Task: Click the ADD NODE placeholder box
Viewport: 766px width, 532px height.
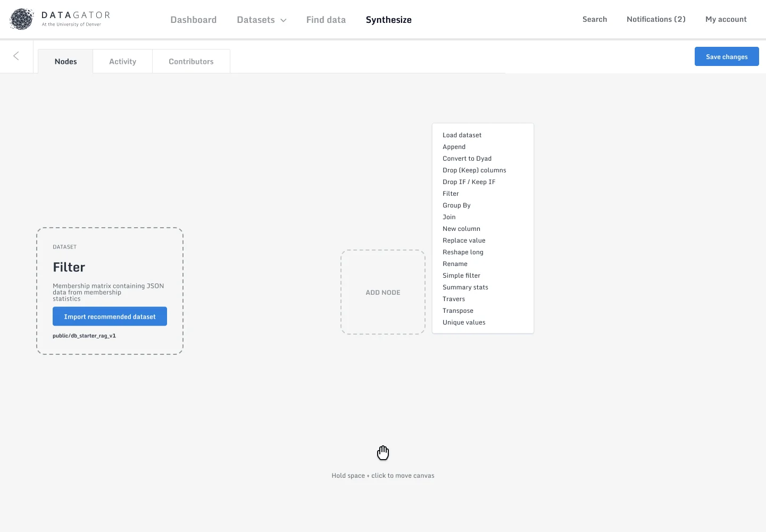Action: click(382, 292)
